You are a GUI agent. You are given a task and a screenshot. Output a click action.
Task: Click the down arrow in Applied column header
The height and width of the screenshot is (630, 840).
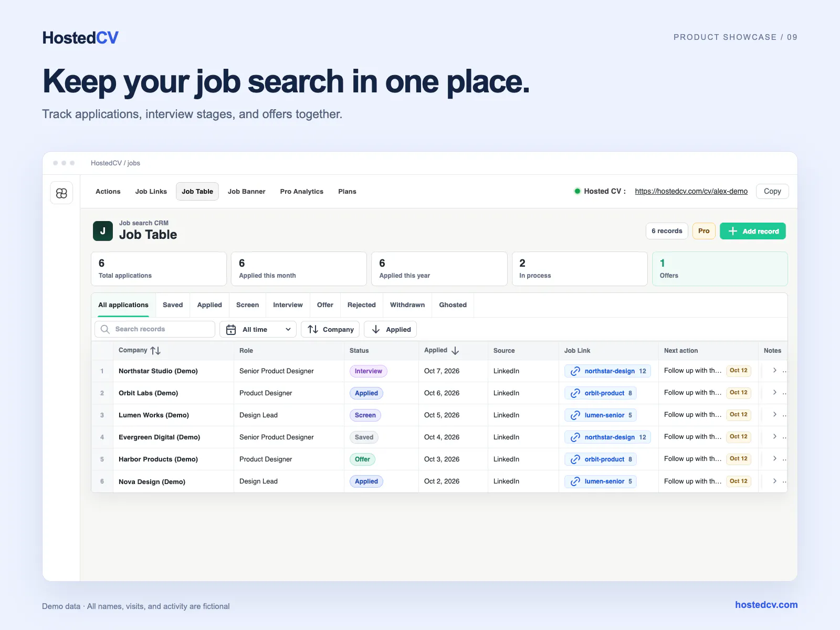coord(455,351)
